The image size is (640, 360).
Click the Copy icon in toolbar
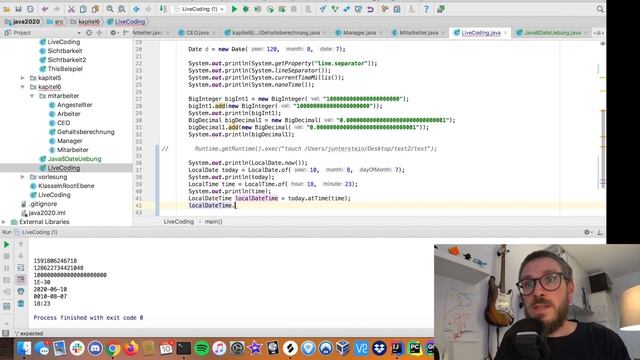[83, 9]
